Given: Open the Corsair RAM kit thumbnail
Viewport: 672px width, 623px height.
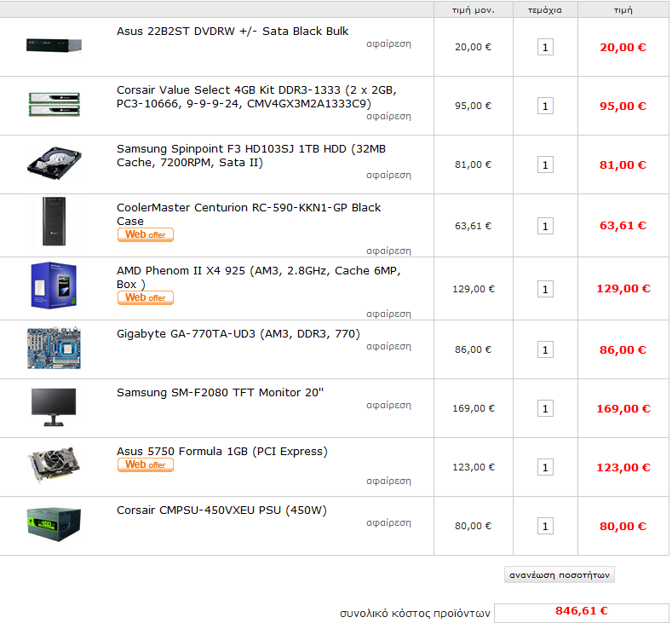Looking at the screenshot, I should point(54,105).
